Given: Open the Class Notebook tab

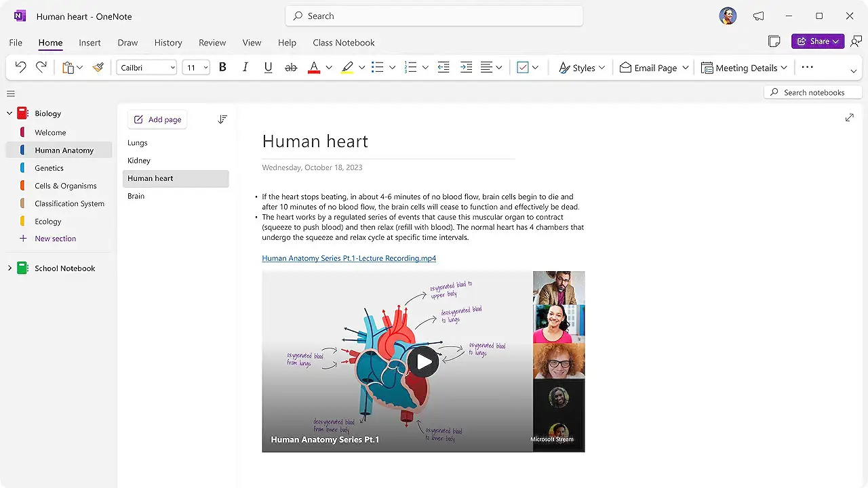Looking at the screenshot, I should click(344, 42).
